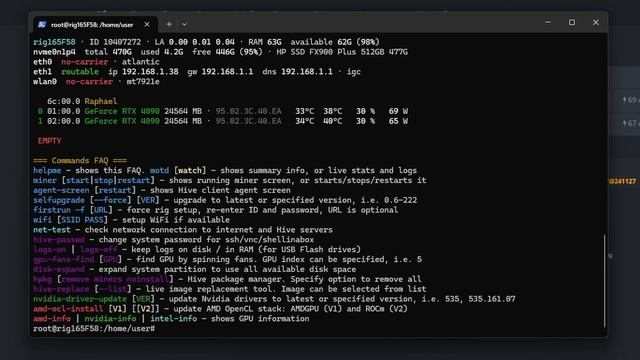Click the 'wifi' command name
The image size is (640, 360).
[42, 220]
